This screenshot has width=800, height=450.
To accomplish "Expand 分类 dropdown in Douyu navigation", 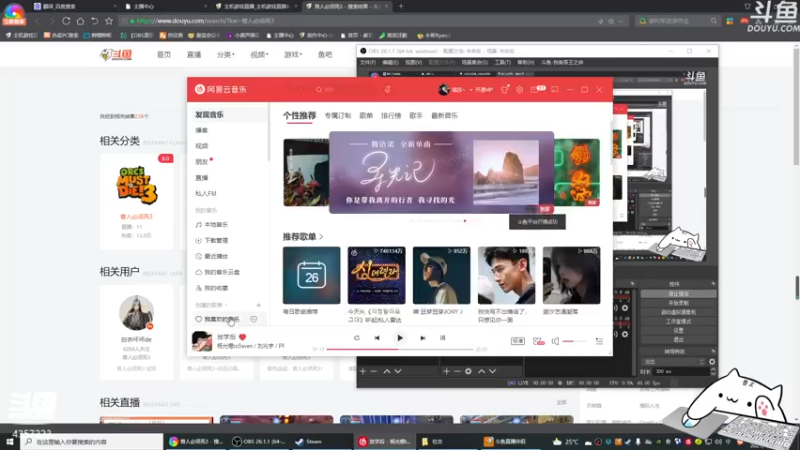I will (226, 55).
